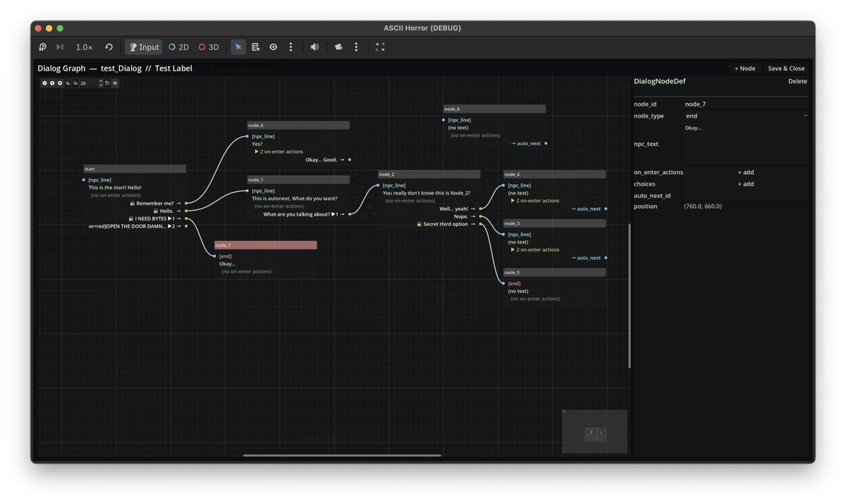Open the three-dot menu beside the eye icon
The height and width of the screenshot is (504, 846).
[290, 47]
